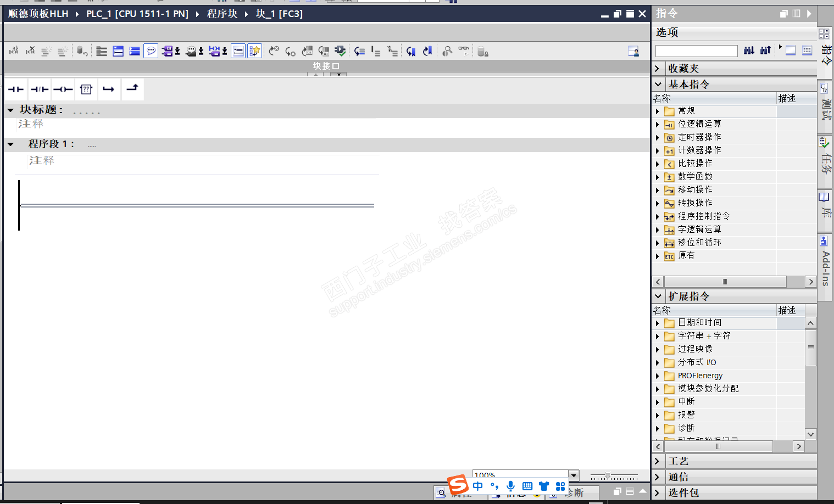
Task: Open the Add-ins side tab
Action: tap(825, 268)
